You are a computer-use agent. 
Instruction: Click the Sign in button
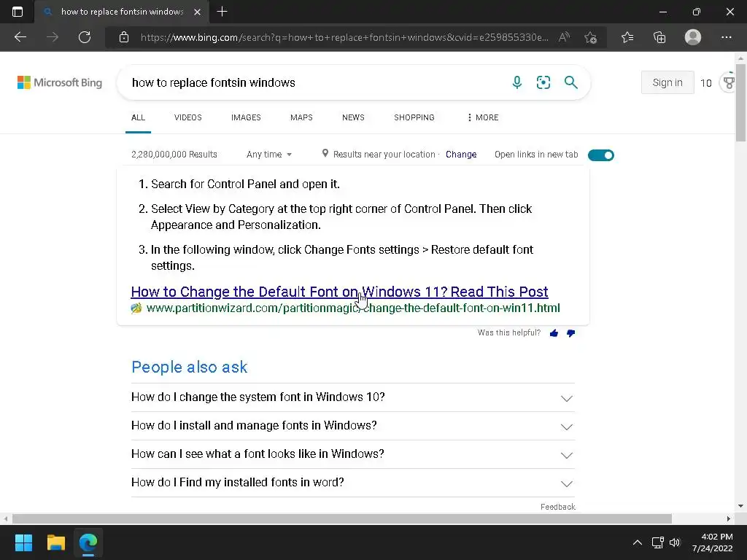tap(667, 82)
